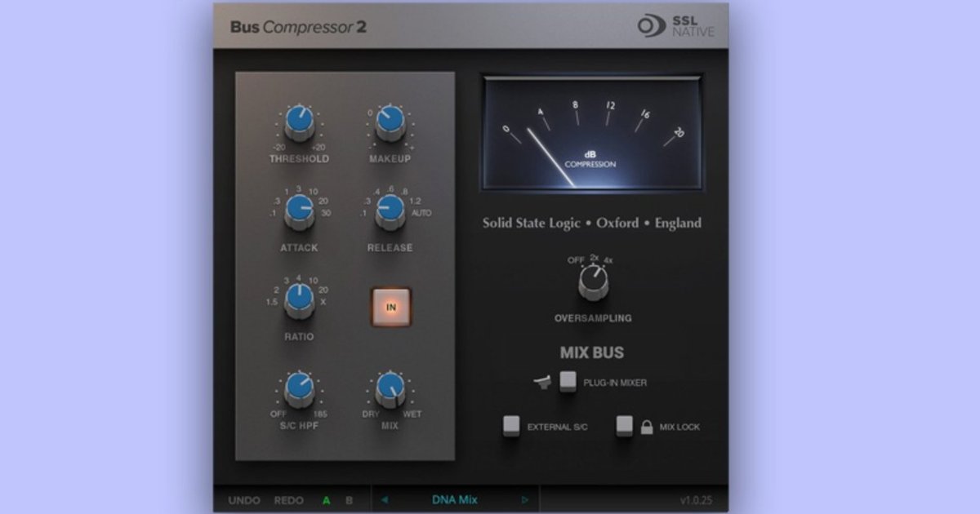
Task: Click the SSL Native logo
Action: pyautogui.click(x=675, y=26)
